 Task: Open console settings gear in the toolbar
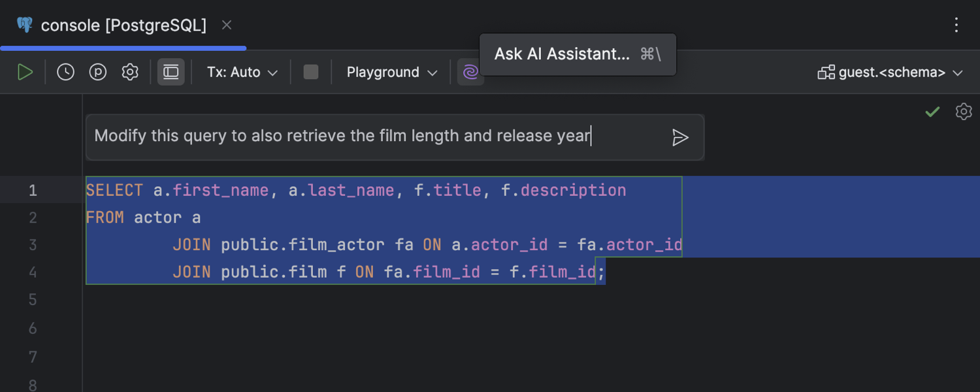[x=129, y=72]
